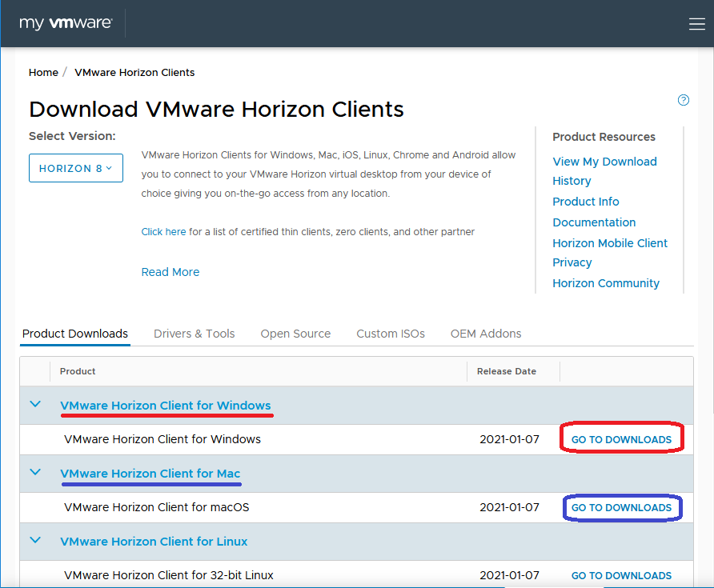Open Horizon Mobile Client Privacy link
The width and height of the screenshot is (714, 588).
(610, 253)
